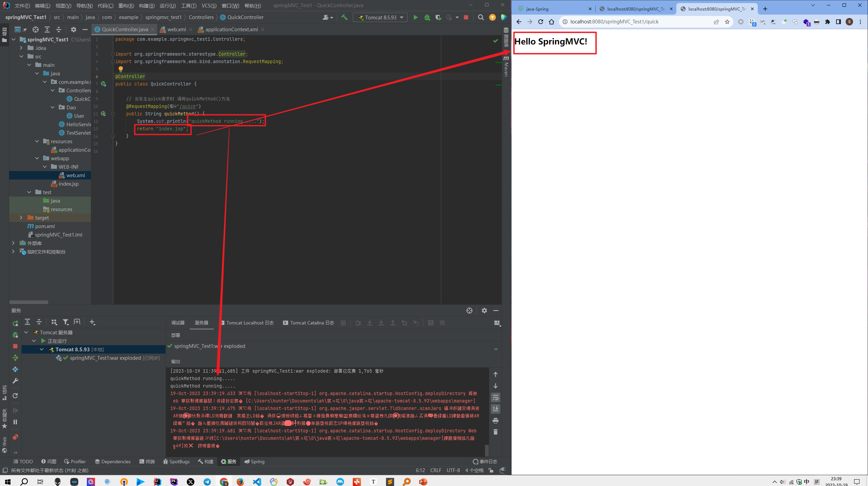Stop the running Tomcat server
868x486 pixels.
466,17
